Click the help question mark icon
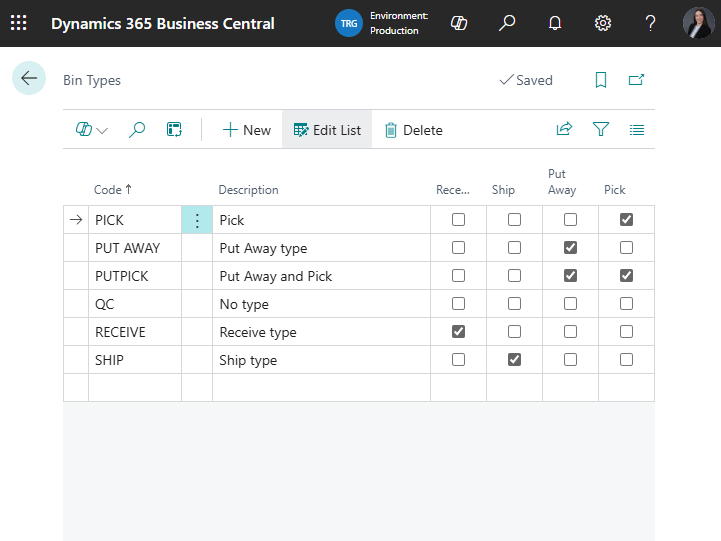This screenshot has width=721, height=541. (x=650, y=23)
